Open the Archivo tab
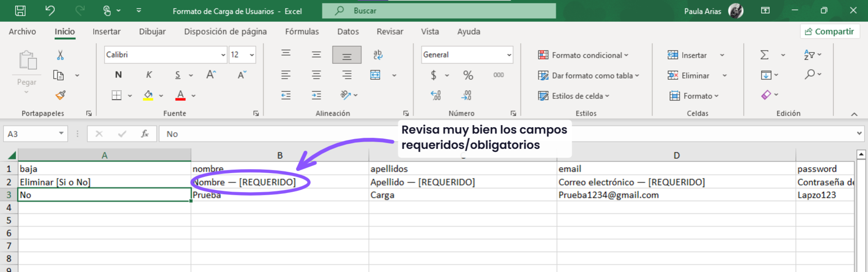The image size is (868, 272). coord(22,31)
